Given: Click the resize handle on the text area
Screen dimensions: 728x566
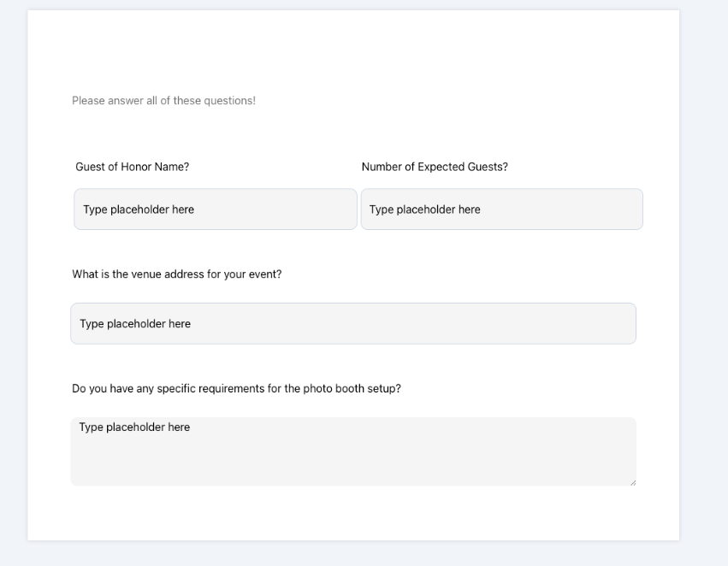Looking at the screenshot, I should coord(633,482).
